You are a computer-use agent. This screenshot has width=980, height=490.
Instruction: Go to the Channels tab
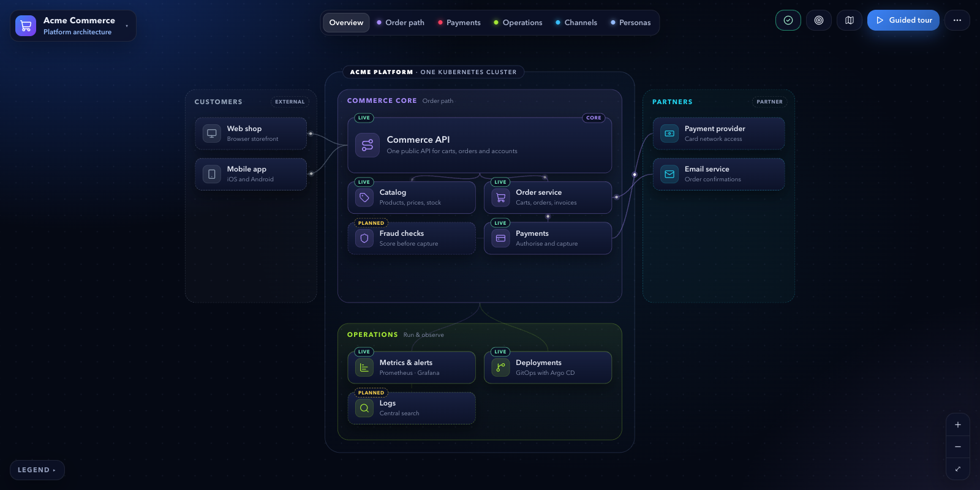[x=576, y=23]
